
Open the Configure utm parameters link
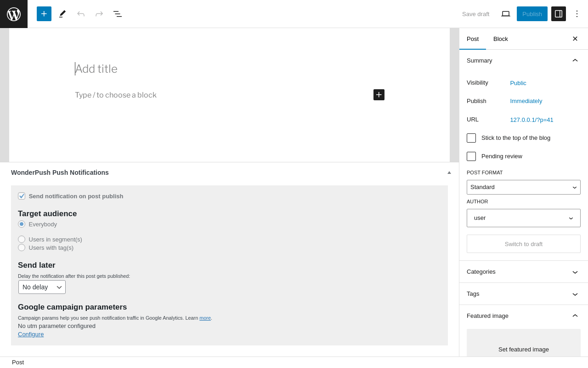coord(31,334)
